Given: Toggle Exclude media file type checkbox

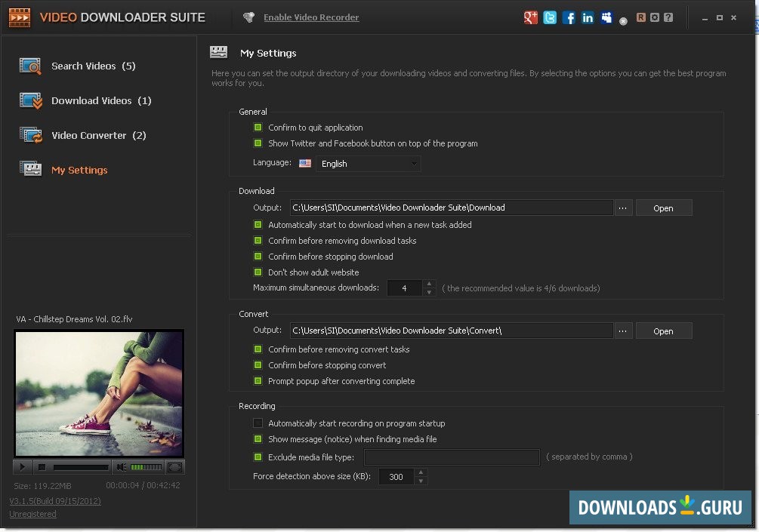Looking at the screenshot, I should tap(258, 457).
